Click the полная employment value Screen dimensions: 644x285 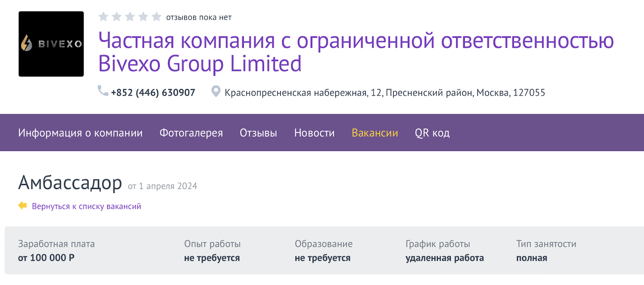click(532, 258)
